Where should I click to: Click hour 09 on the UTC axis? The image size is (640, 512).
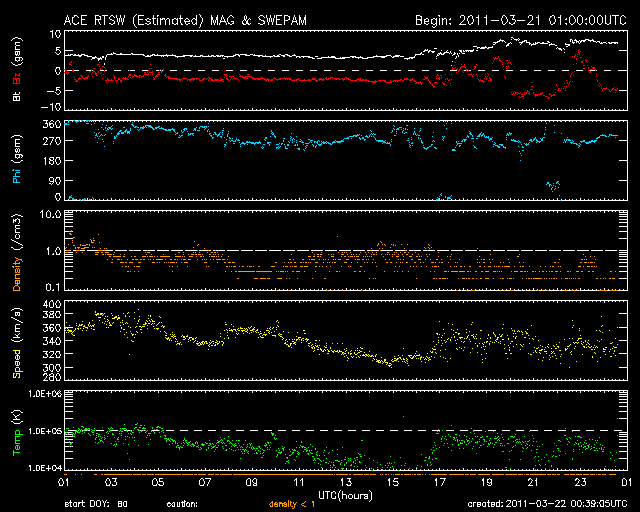click(252, 482)
